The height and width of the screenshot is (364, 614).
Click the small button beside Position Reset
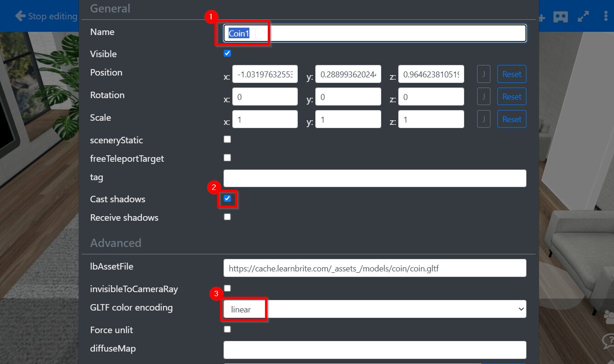click(484, 74)
